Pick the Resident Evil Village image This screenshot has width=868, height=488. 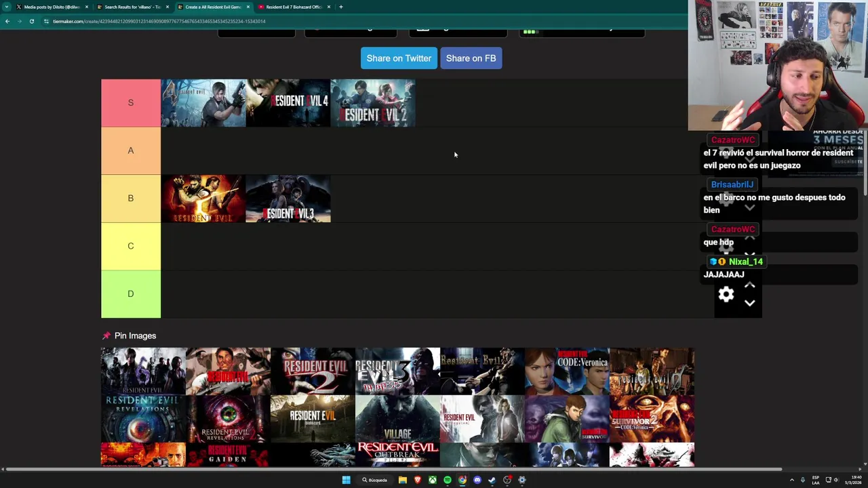[x=397, y=419]
